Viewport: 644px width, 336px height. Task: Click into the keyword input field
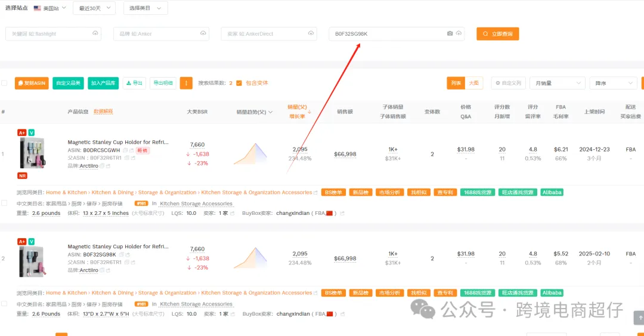coord(53,34)
